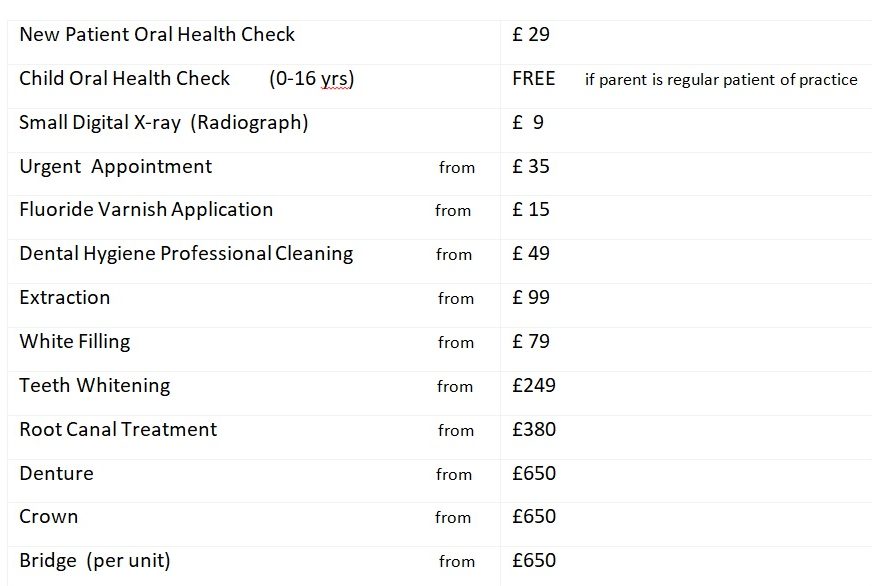872x586 pixels.
Task: Select the £ 49 cleaning price
Action: pos(531,254)
